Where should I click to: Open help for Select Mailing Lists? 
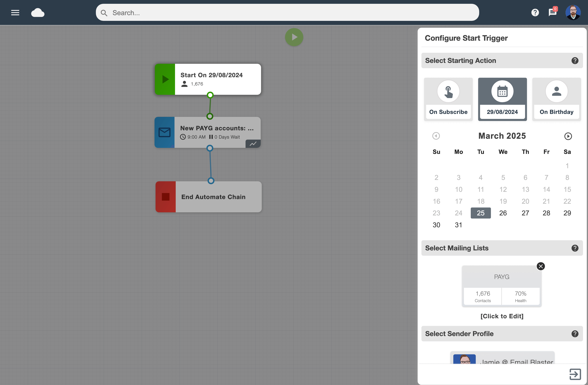[575, 248]
